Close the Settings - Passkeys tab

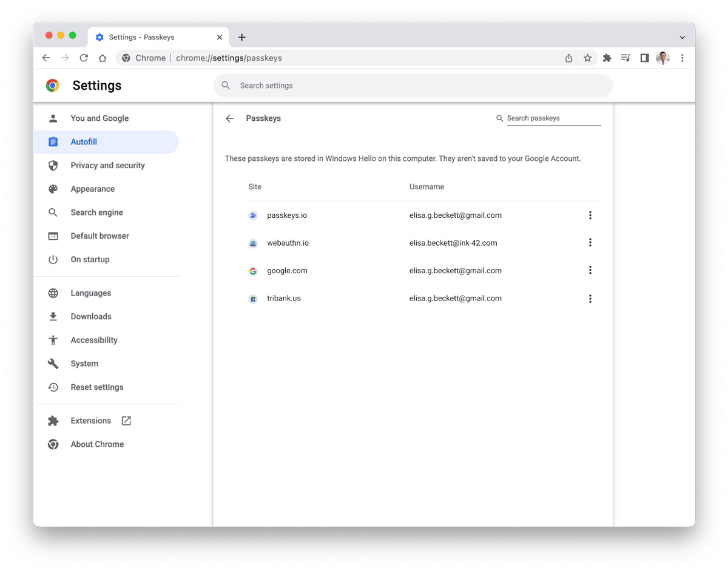pyautogui.click(x=220, y=37)
